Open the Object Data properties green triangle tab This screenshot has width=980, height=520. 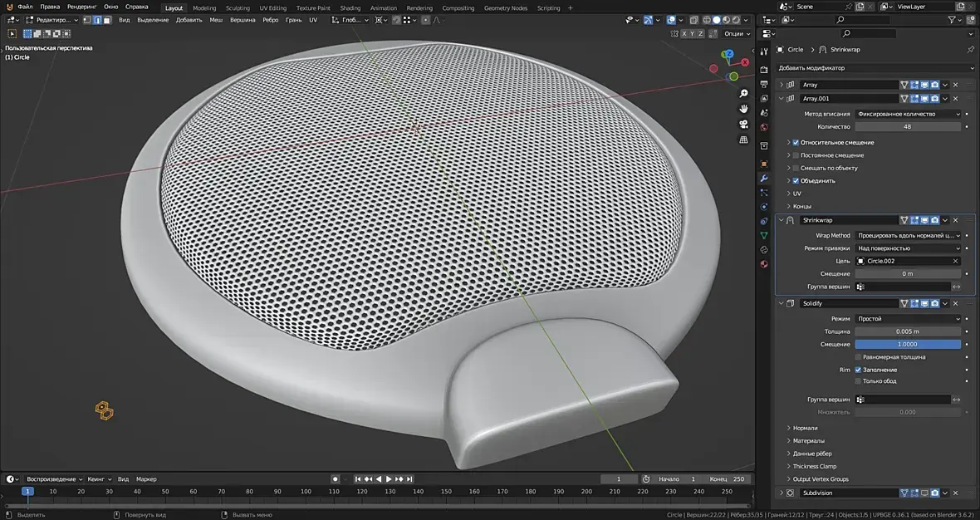(x=764, y=235)
